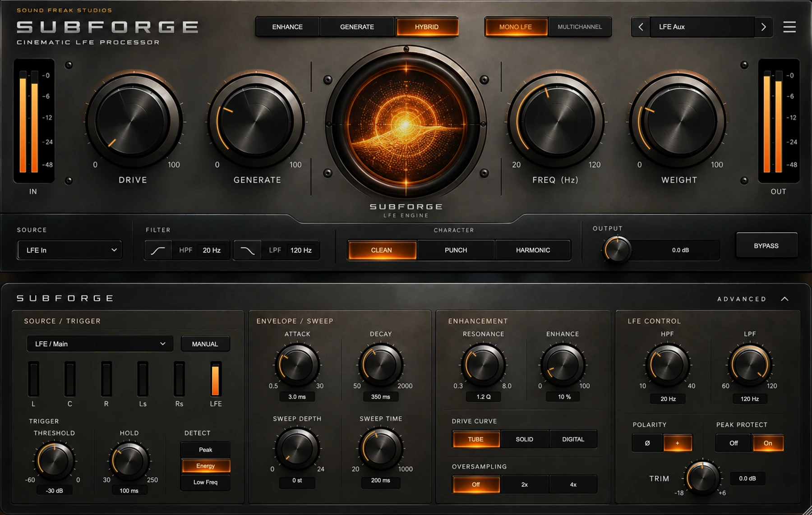Click the L channel meter
Screen dimensions: 812x515
click(33, 379)
